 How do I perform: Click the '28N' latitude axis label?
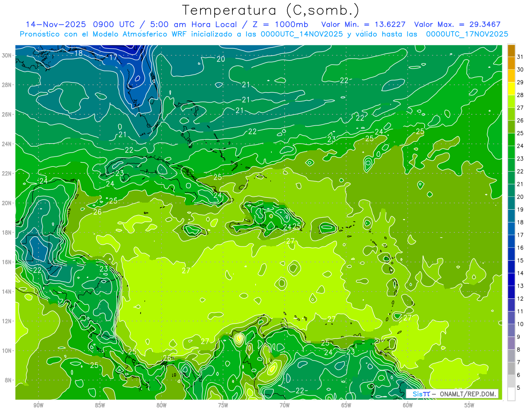7,85
